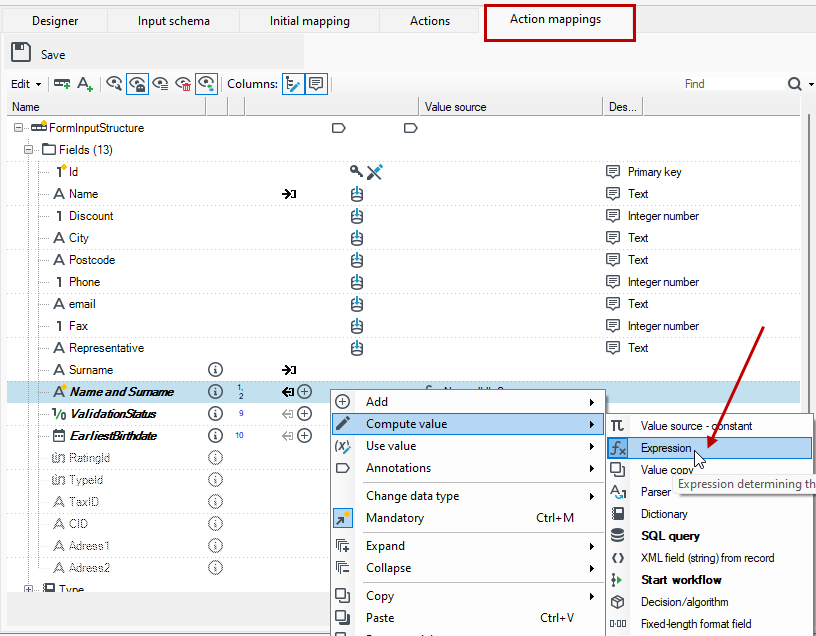This screenshot has height=636, width=816.
Task: Toggle the Mandatory option in the context menu
Action: 467,518
